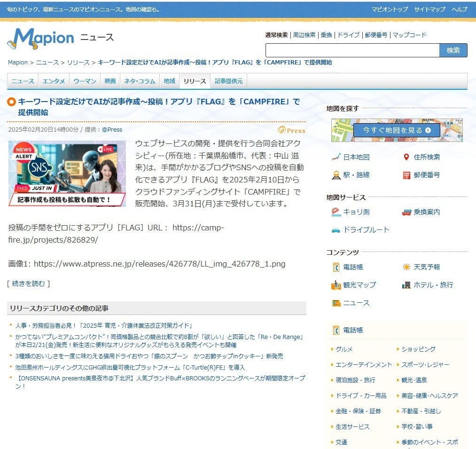Open the キョリ測 distance tool icon
The height and width of the screenshot is (449, 476).
tap(336, 212)
